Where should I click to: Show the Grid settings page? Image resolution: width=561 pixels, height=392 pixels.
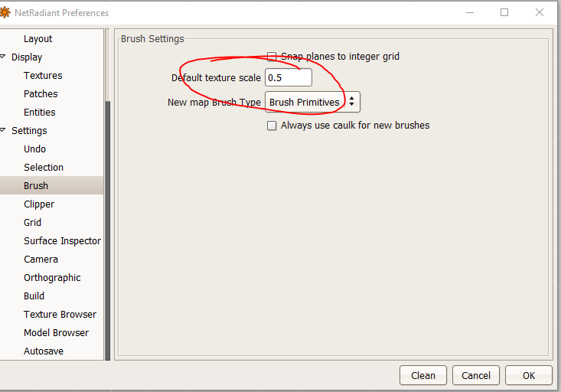(x=32, y=223)
